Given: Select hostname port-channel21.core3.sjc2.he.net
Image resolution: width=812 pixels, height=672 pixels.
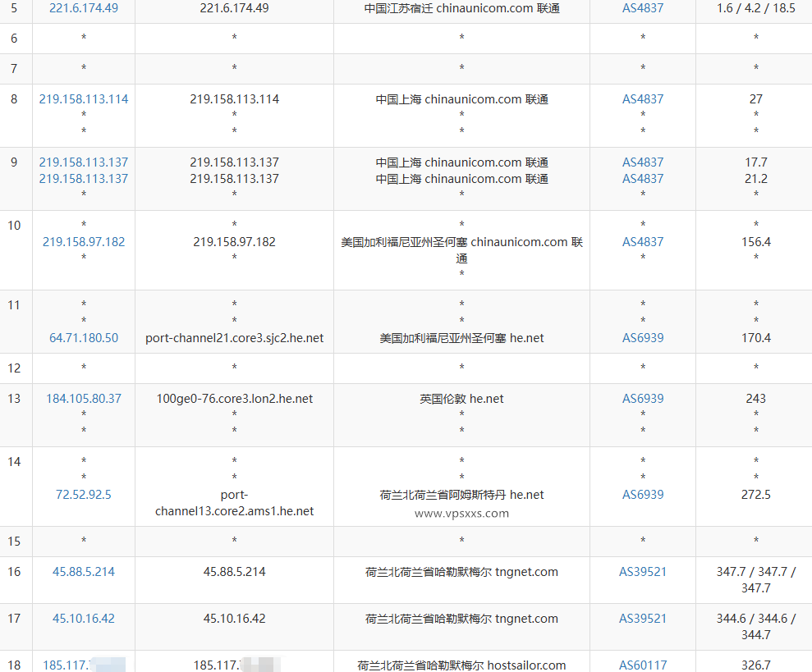Looking at the screenshot, I should pos(234,337).
